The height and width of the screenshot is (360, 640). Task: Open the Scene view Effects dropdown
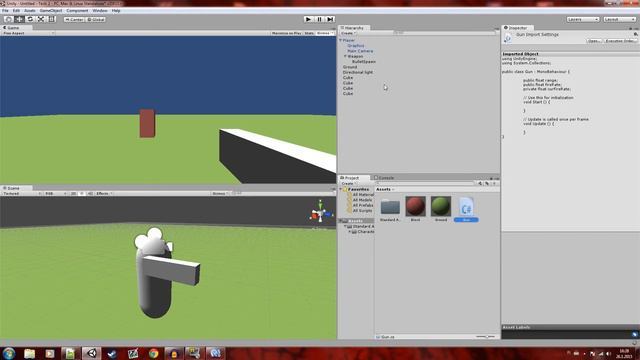tap(104, 193)
